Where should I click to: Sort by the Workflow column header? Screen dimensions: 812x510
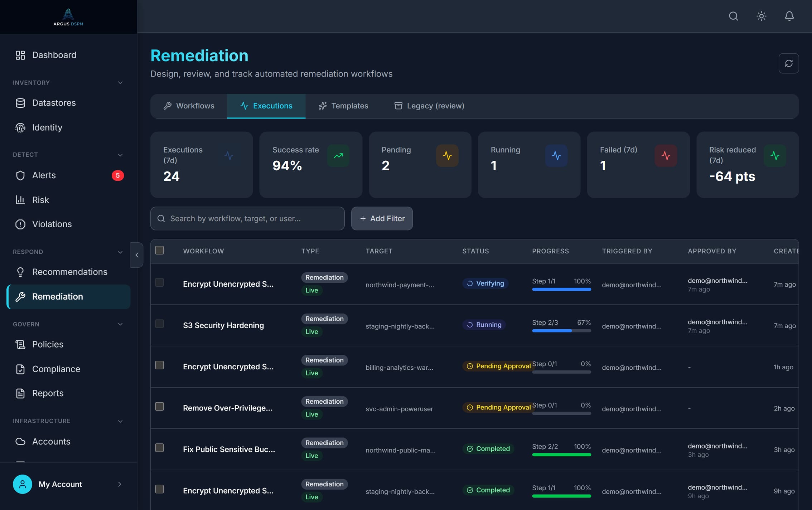[x=203, y=251]
